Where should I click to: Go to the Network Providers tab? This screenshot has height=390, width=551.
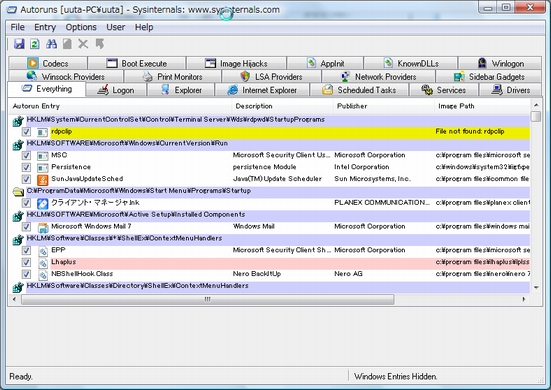click(378, 76)
